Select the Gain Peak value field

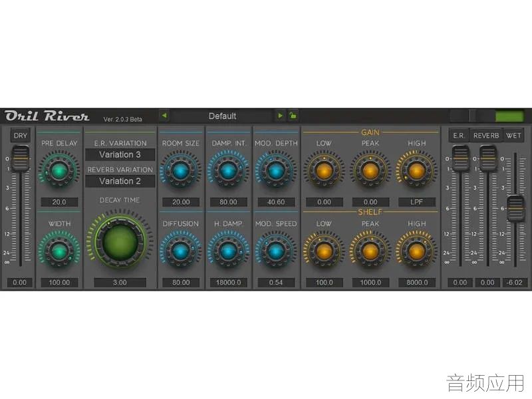(370, 202)
